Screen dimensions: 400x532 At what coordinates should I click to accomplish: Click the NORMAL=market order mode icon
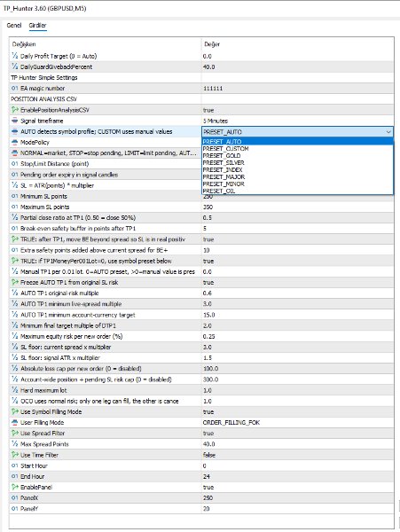[x=14, y=153]
